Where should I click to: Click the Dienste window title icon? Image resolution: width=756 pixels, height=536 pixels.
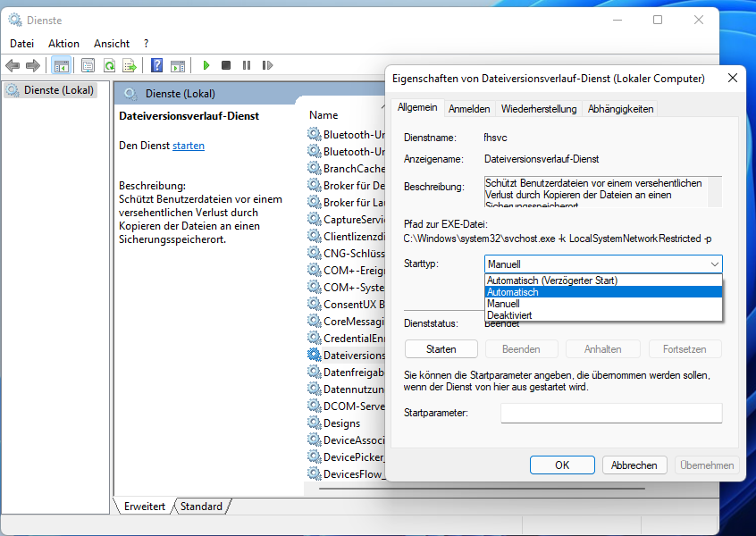(15, 20)
